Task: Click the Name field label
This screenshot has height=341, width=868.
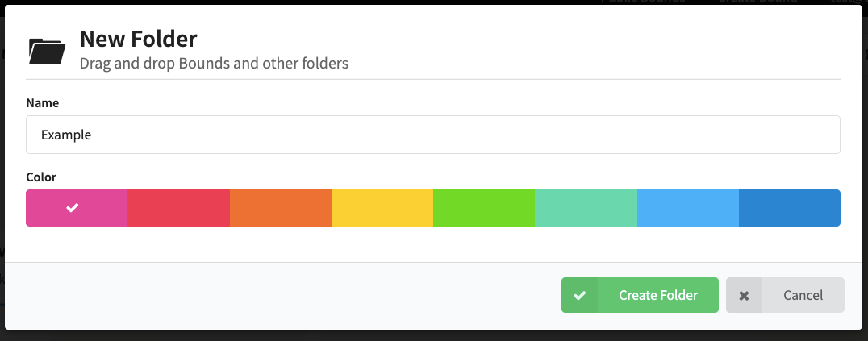Action: [x=42, y=103]
